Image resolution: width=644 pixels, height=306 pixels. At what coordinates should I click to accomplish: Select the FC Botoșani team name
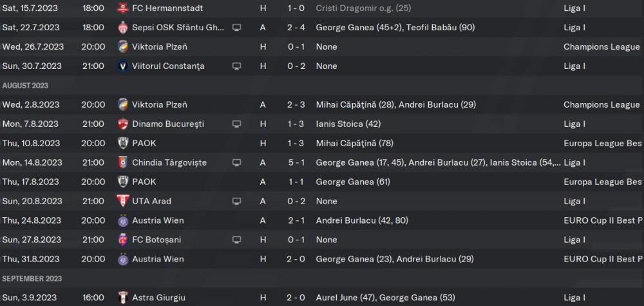[156, 240]
